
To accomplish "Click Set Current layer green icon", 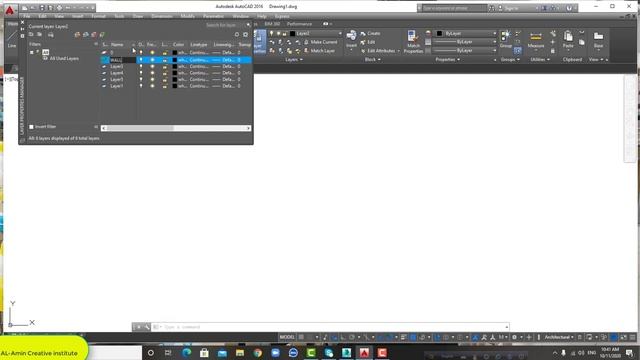I will pos(102,35).
